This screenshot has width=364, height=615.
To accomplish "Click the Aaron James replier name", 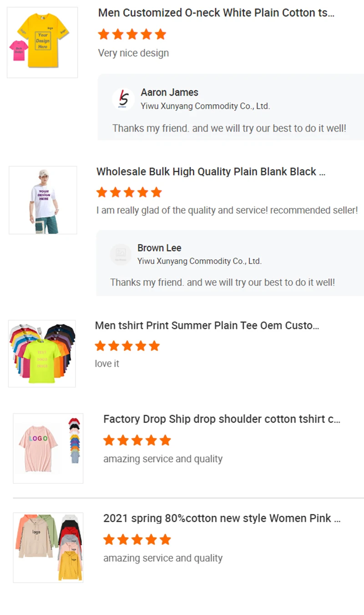I will pos(169,92).
